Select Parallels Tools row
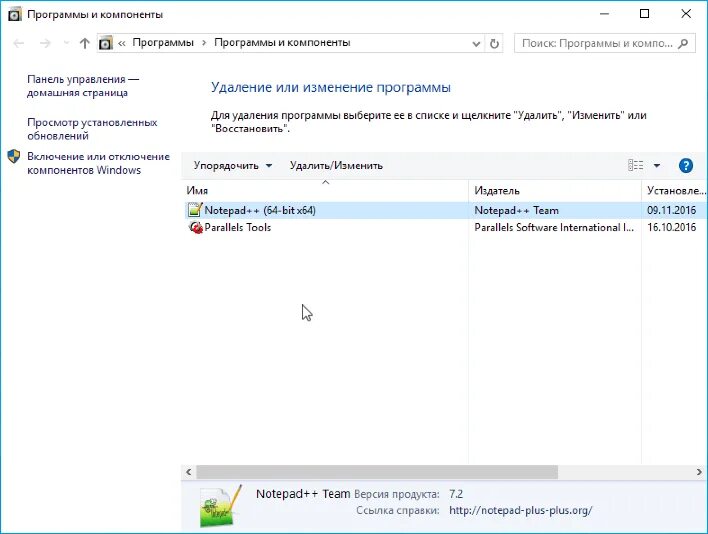Viewport: 708px width, 534px height. click(x=444, y=228)
